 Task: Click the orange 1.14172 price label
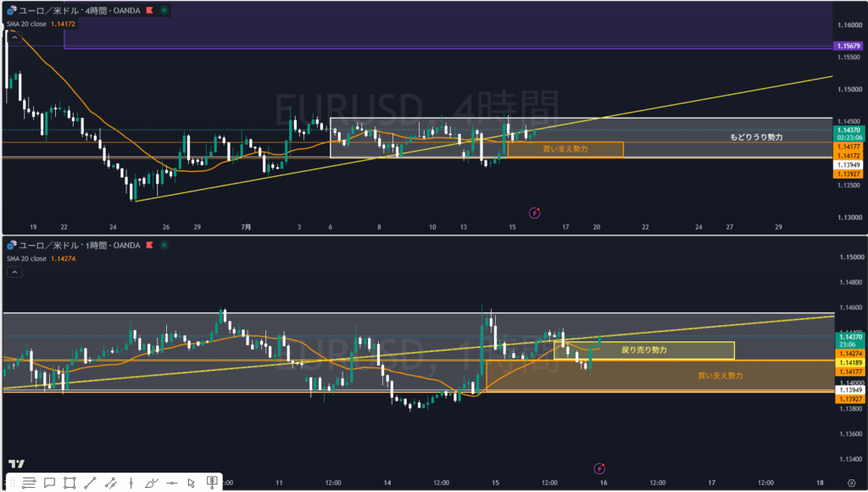click(848, 156)
